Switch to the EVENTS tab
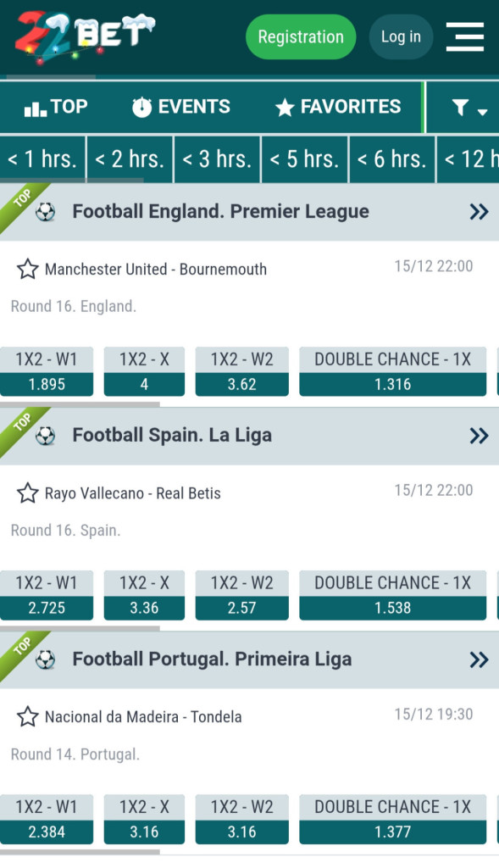Image resolution: width=499 pixels, height=868 pixels. [x=182, y=107]
